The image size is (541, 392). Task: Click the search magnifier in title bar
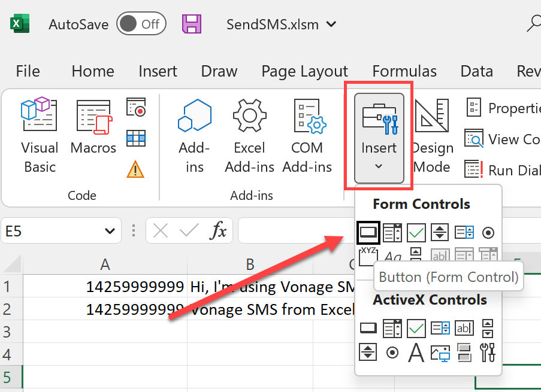tap(534, 23)
